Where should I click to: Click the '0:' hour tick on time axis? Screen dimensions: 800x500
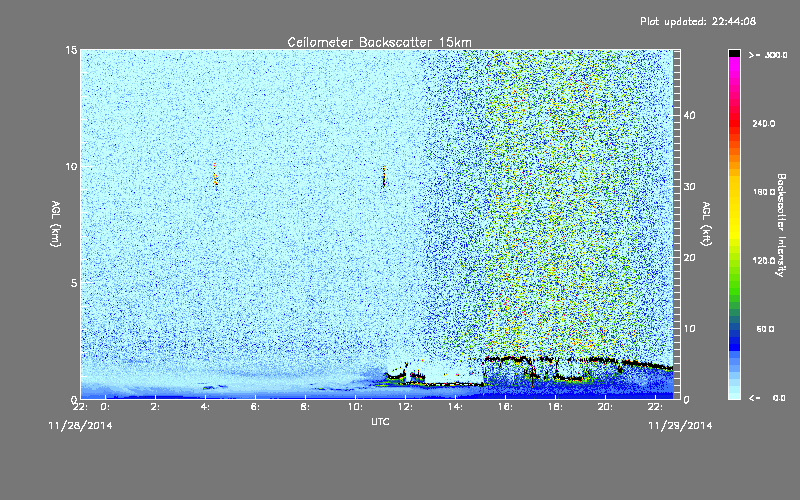tap(106, 407)
